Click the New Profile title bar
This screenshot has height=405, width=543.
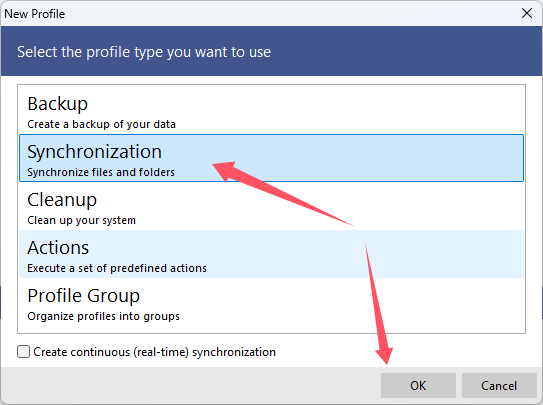[x=260, y=14]
